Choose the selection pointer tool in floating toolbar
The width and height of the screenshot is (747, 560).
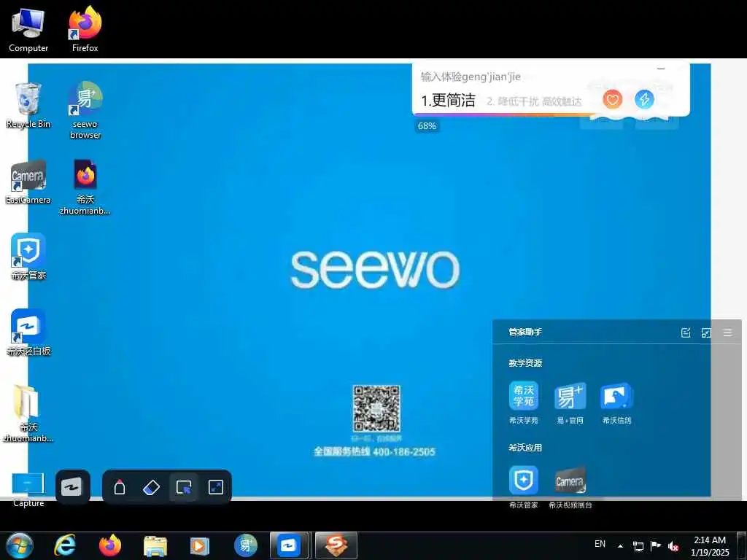(x=183, y=487)
